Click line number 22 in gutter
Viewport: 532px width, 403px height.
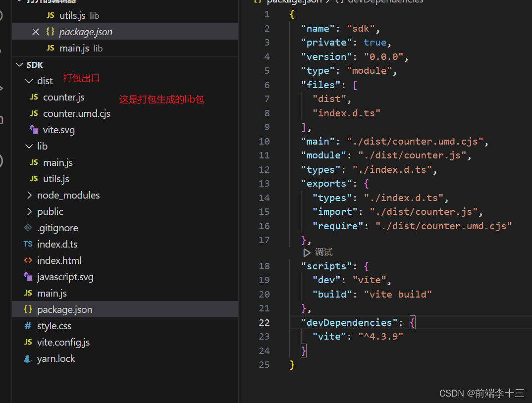[265, 322]
